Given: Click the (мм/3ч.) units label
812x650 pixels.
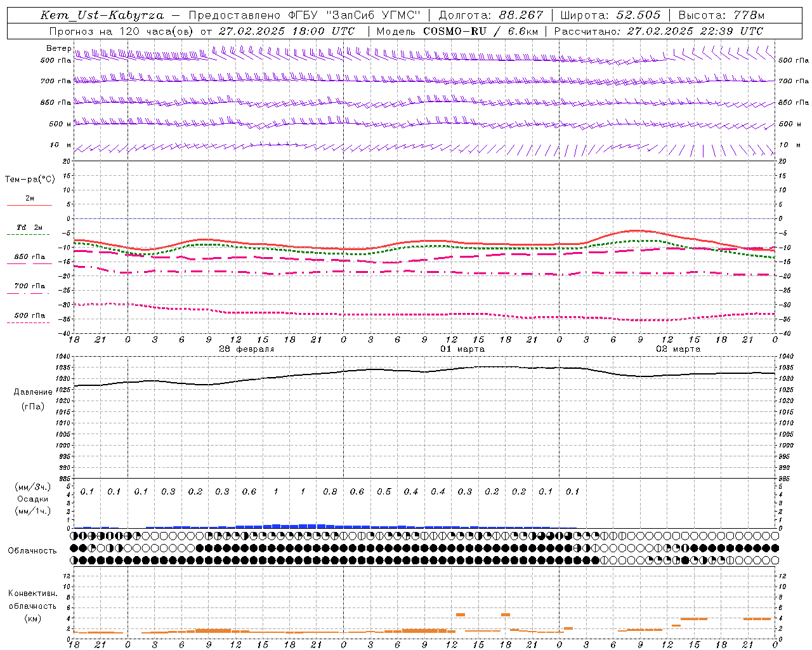Looking at the screenshot, I should pyautogui.click(x=33, y=487).
